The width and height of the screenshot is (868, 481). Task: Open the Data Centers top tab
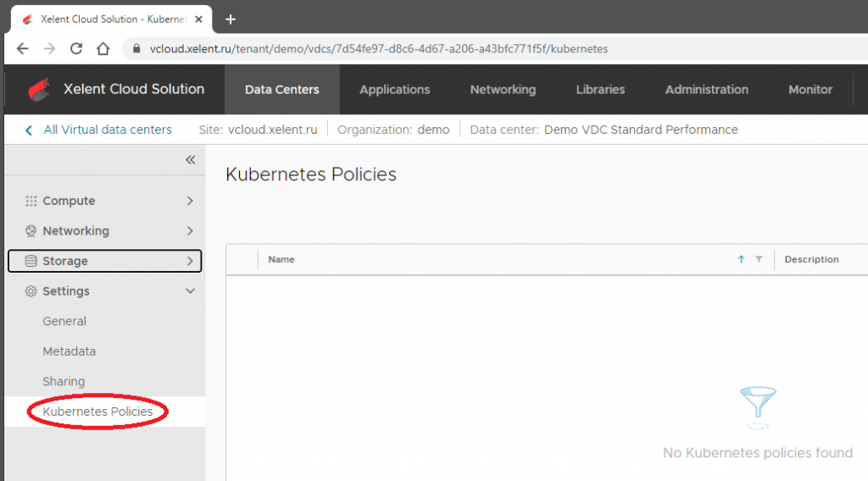[x=281, y=90]
